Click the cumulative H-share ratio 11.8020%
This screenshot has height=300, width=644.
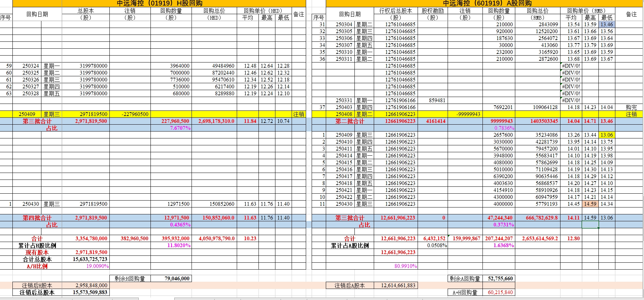pyautogui.click(x=171, y=245)
